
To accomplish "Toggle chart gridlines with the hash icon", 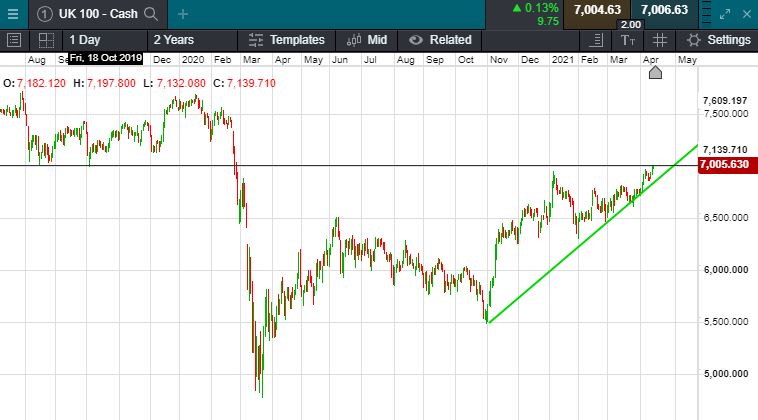I will (659, 40).
